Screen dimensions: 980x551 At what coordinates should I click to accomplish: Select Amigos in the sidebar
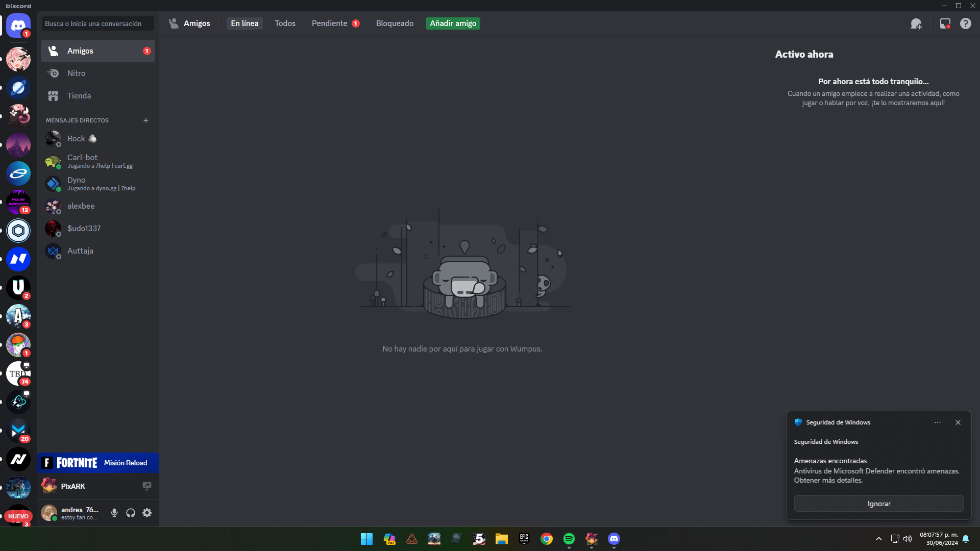pyautogui.click(x=98, y=51)
